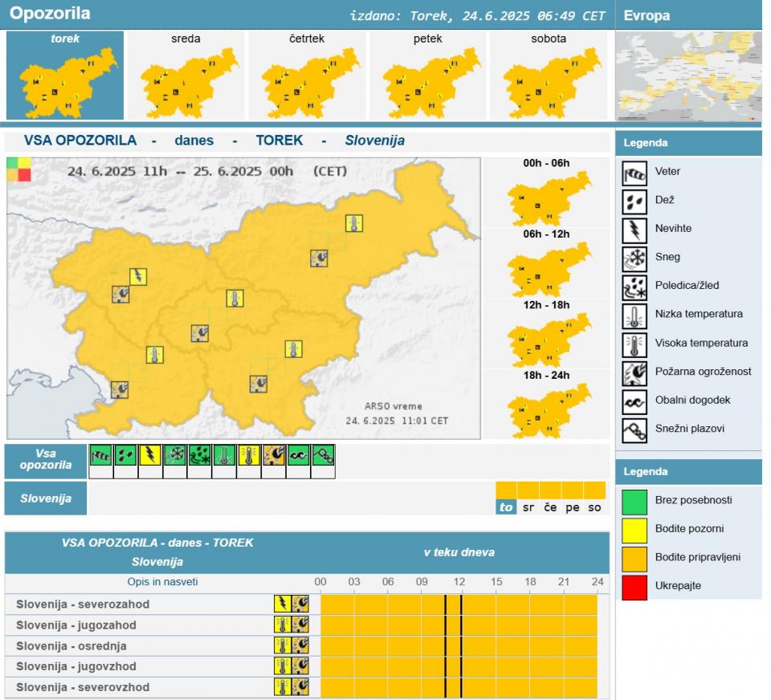Show the 12h - 18h warning map
This screenshot has height=700, width=771.
546,335
